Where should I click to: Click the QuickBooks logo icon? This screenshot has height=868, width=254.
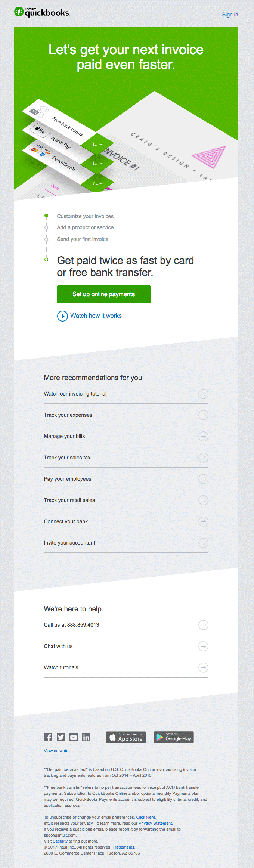pos(18,12)
